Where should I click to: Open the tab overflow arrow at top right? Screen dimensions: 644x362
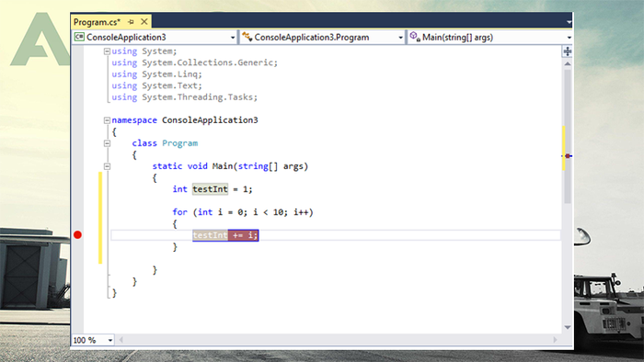click(569, 22)
